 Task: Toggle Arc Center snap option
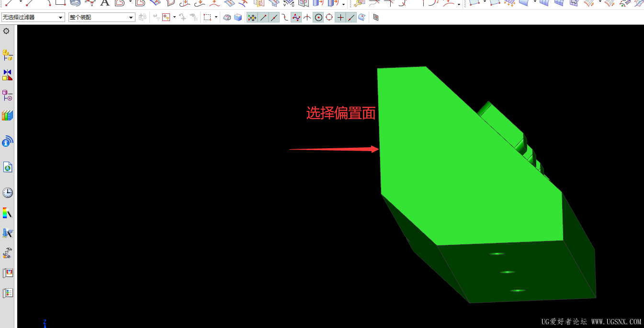coord(318,18)
